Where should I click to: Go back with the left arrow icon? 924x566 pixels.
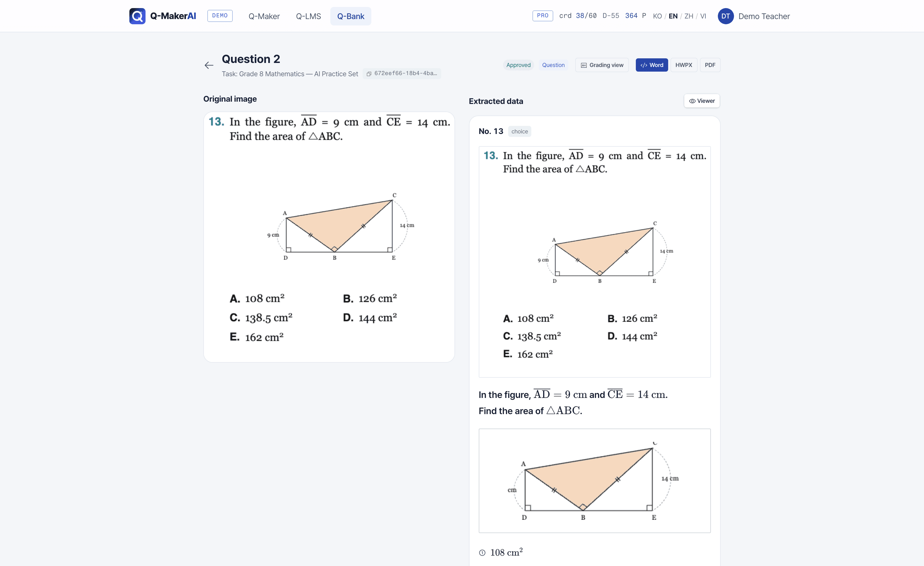209,65
